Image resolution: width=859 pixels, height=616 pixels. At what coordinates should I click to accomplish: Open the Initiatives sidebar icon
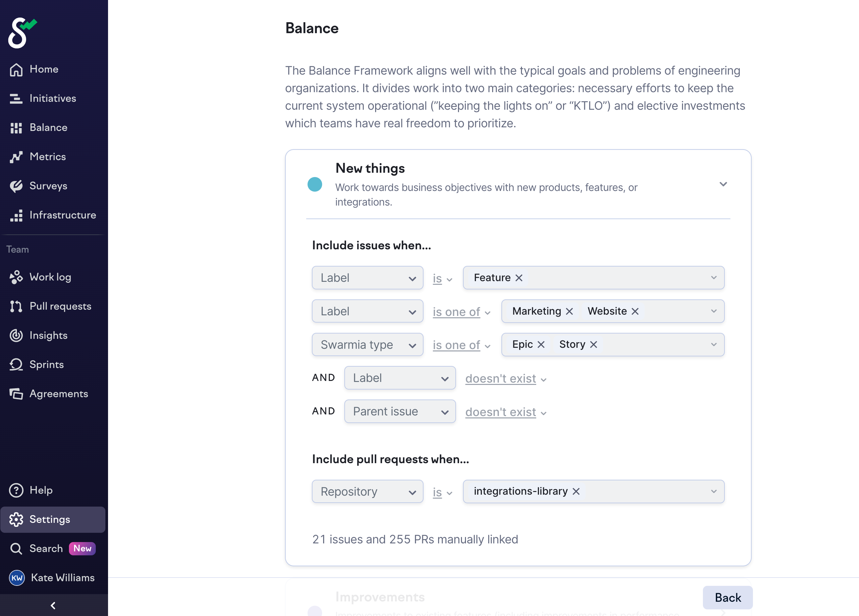[x=16, y=98]
